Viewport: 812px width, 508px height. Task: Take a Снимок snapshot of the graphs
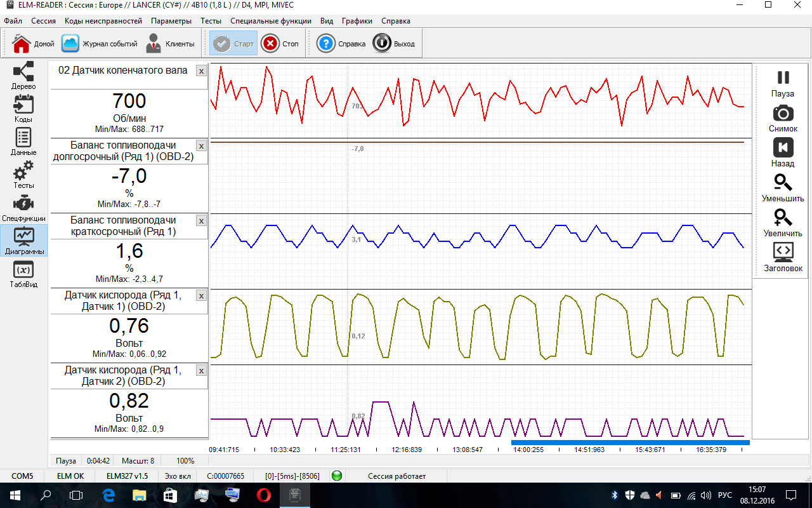point(783,117)
